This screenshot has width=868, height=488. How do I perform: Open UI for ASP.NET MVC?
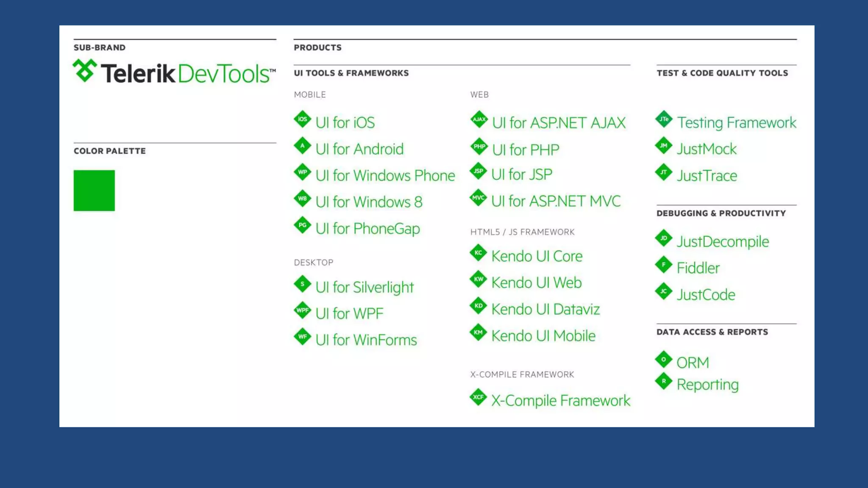(556, 201)
